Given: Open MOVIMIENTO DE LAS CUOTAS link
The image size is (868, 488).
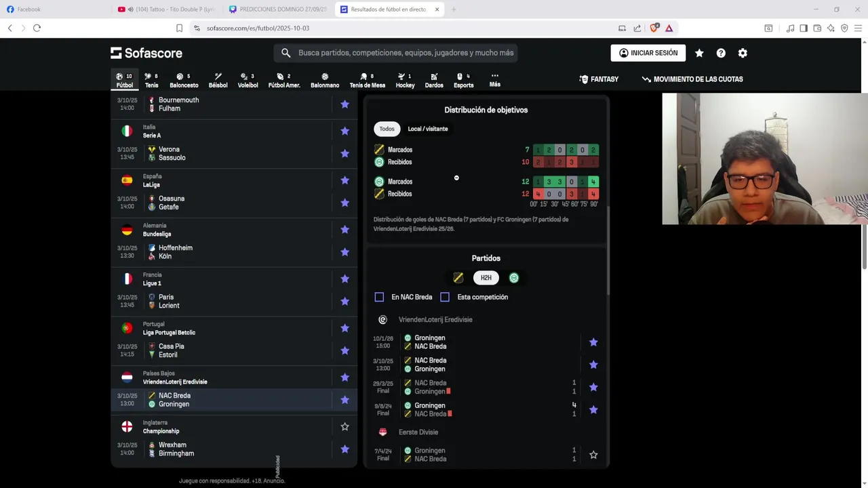Looking at the screenshot, I should coord(692,79).
